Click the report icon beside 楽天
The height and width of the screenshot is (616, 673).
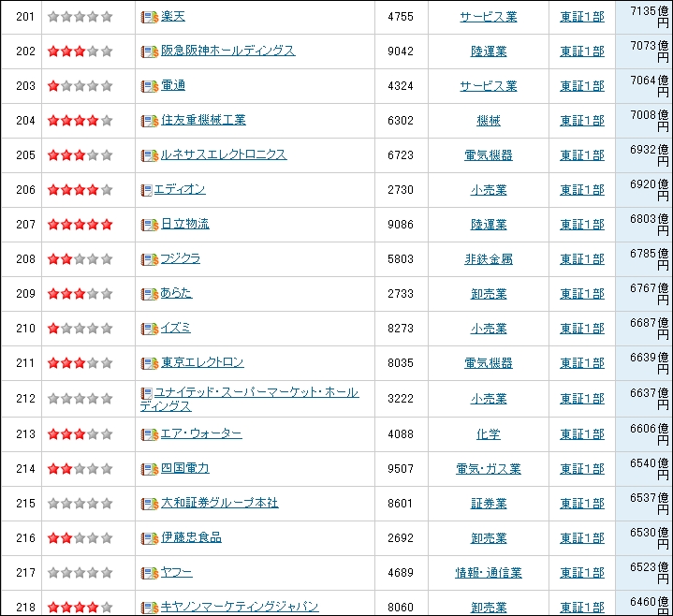point(150,17)
